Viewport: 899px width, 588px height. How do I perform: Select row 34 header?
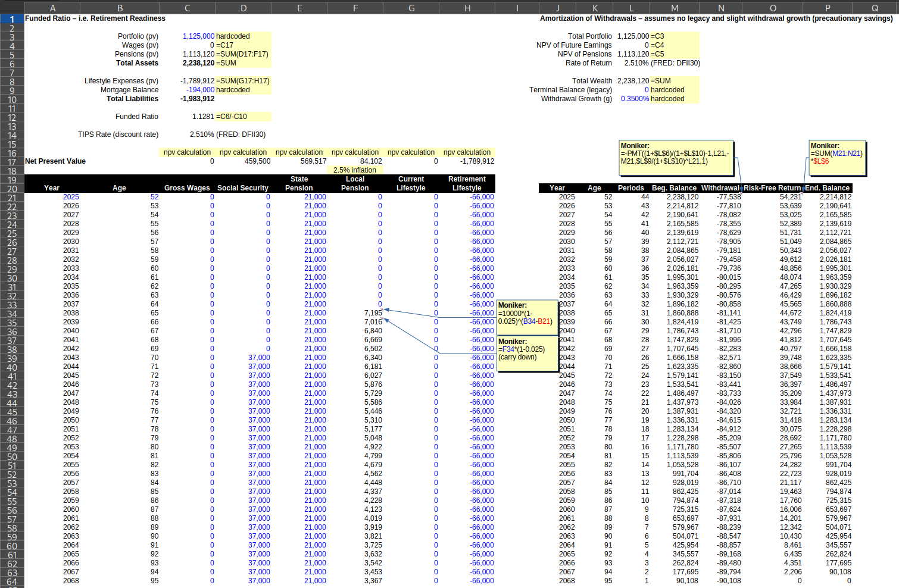click(x=11, y=314)
